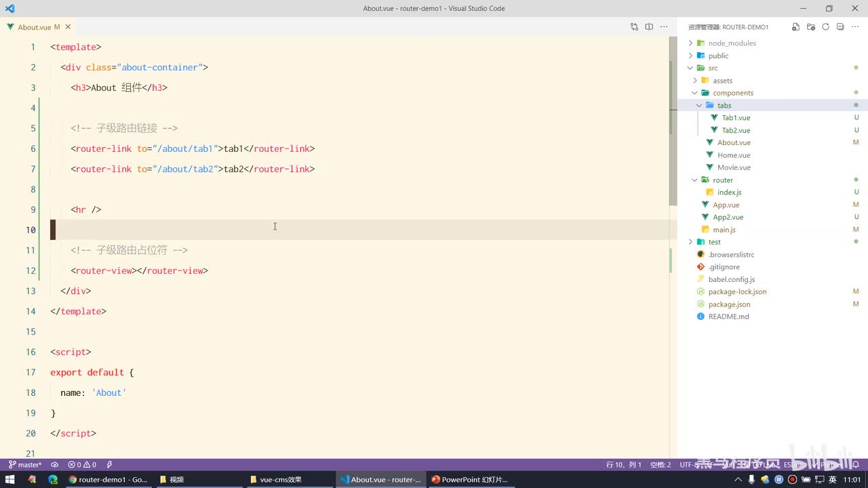The width and height of the screenshot is (868, 488).
Task: Click the lightning port icon in status bar
Action: (110, 465)
